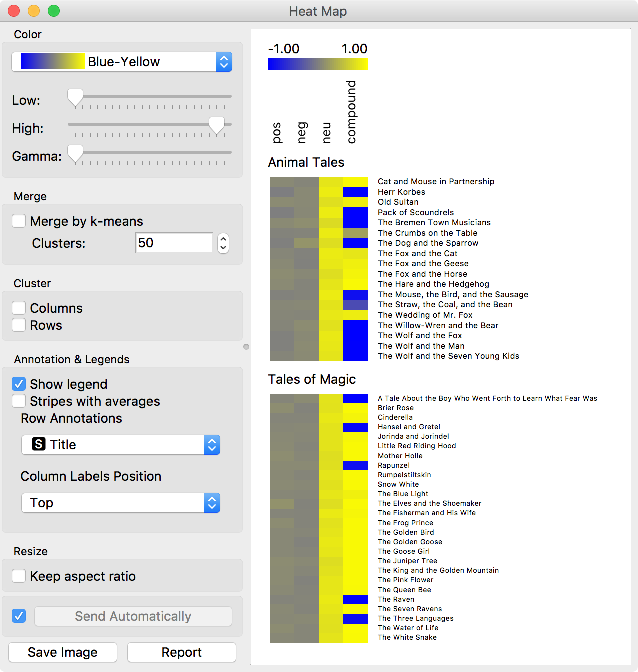Click the Clusters number input field

click(x=174, y=243)
